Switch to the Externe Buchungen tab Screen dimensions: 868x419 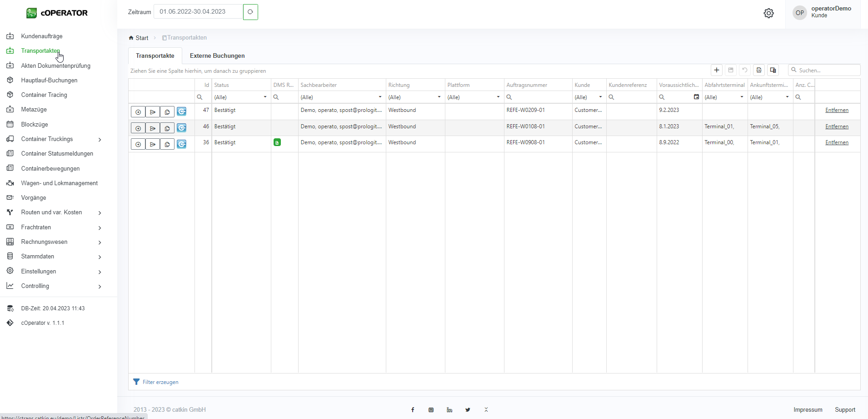pos(217,56)
